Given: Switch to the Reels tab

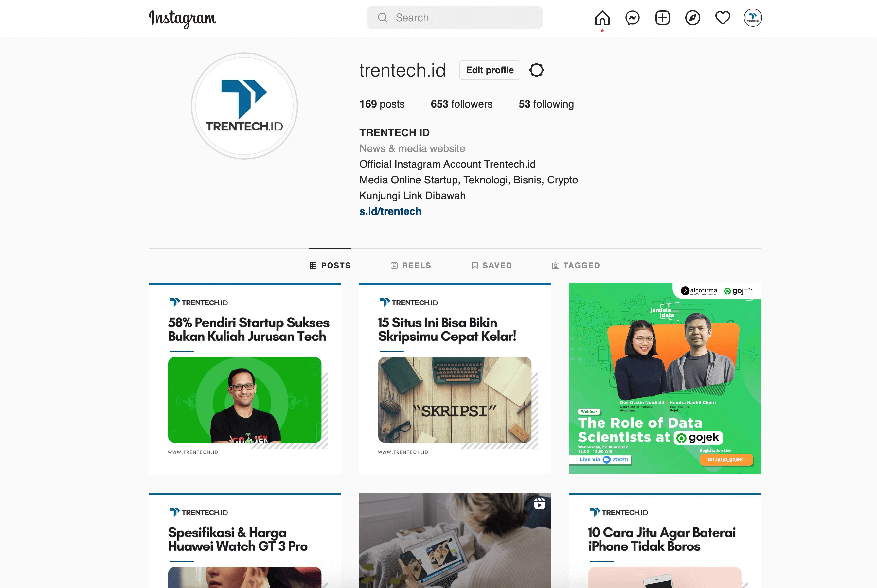Looking at the screenshot, I should click(411, 266).
